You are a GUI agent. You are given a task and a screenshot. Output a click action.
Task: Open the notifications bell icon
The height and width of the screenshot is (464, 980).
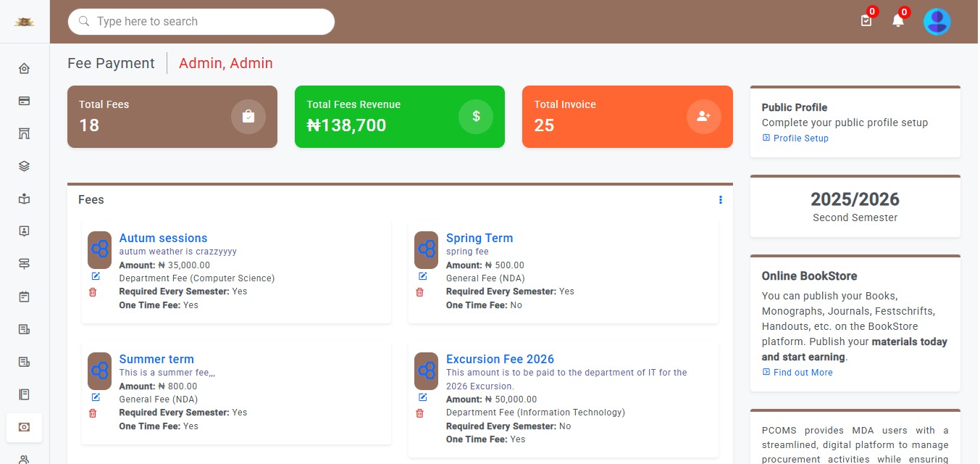(x=898, y=21)
